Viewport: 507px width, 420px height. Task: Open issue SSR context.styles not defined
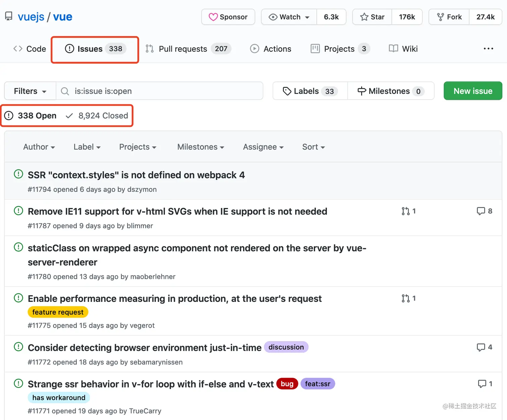(x=136, y=175)
